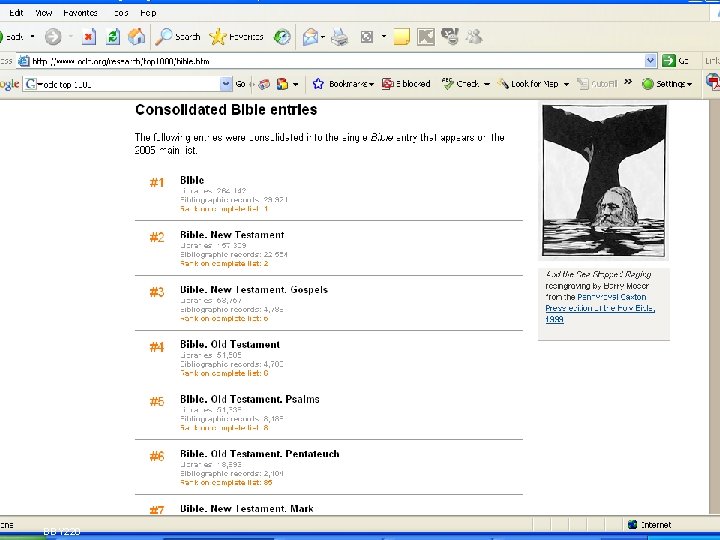The height and width of the screenshot is (540, 720).
Task: Click the popups blocked button
Action: coord(406,84)
